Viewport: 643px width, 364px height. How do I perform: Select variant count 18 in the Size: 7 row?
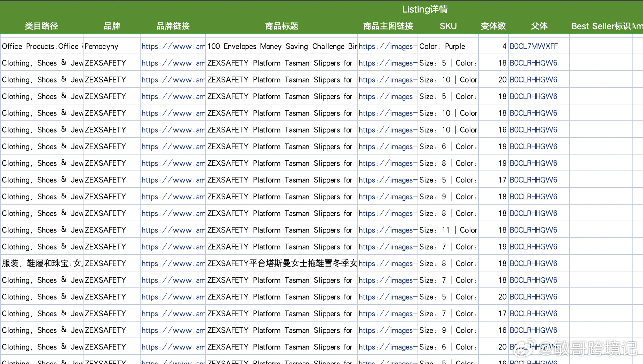coord(493,280)
